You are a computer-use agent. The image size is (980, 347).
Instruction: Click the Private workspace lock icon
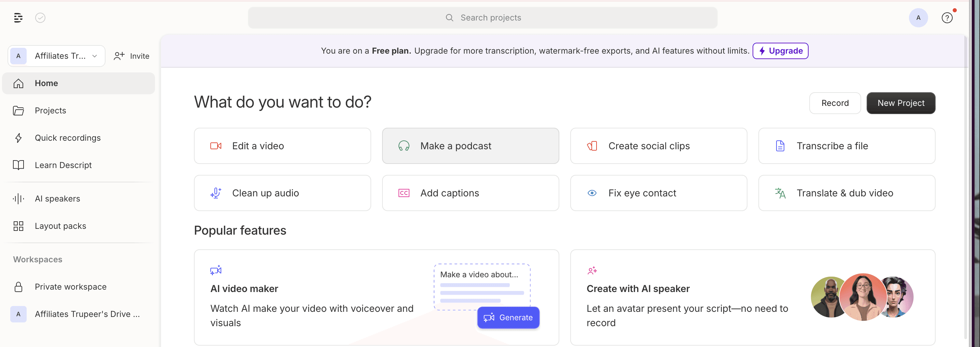[18, 287]
